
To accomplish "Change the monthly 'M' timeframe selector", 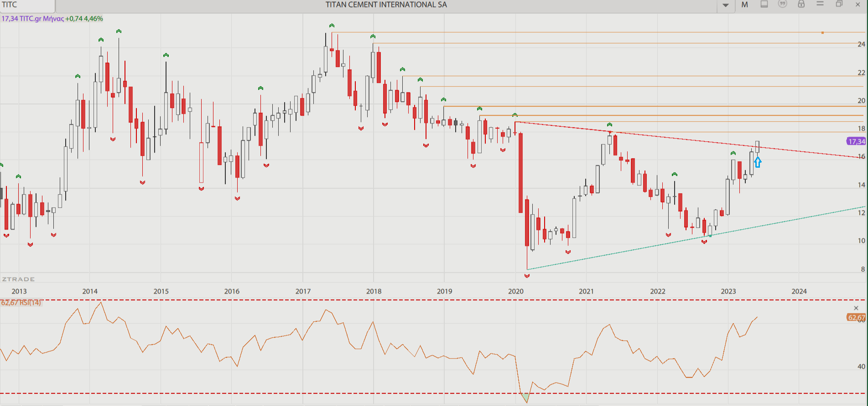I will (744, 5).
